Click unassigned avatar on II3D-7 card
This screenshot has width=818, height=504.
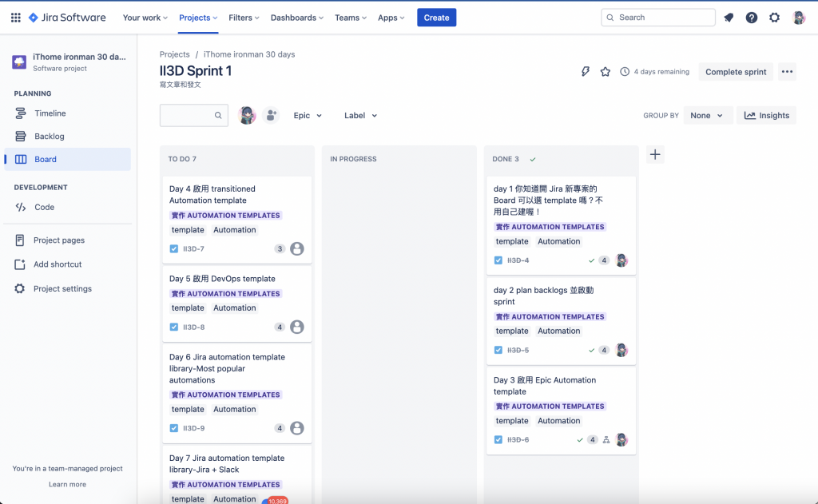[297, 249]
